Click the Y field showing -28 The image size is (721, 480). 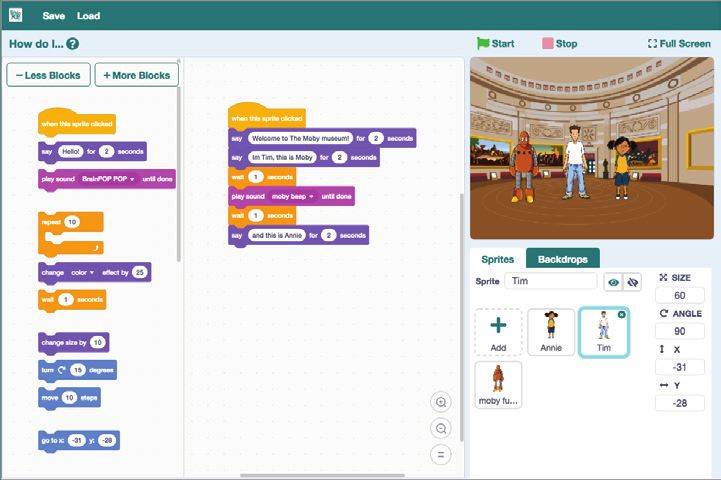pos(680,403)
